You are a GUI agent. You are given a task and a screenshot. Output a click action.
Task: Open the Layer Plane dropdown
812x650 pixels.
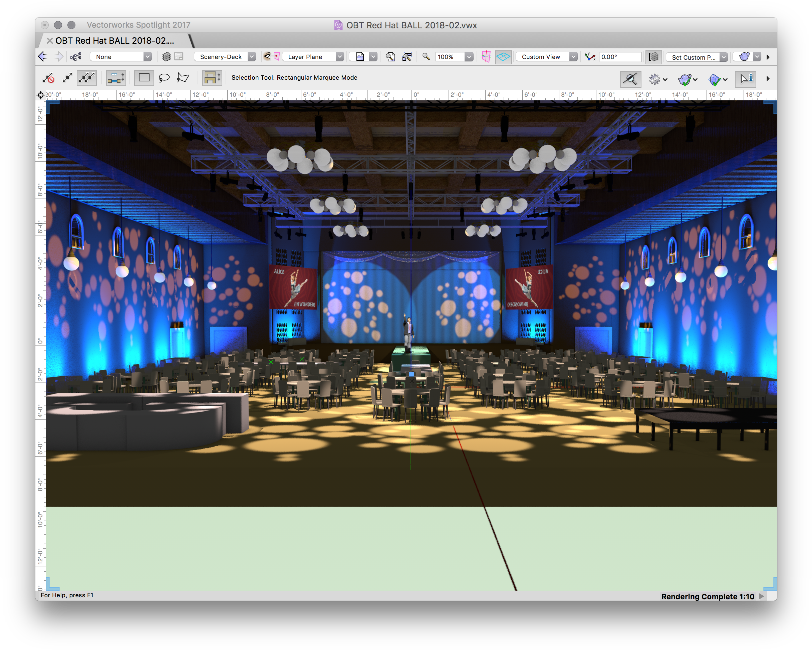(x=313, y=57)
